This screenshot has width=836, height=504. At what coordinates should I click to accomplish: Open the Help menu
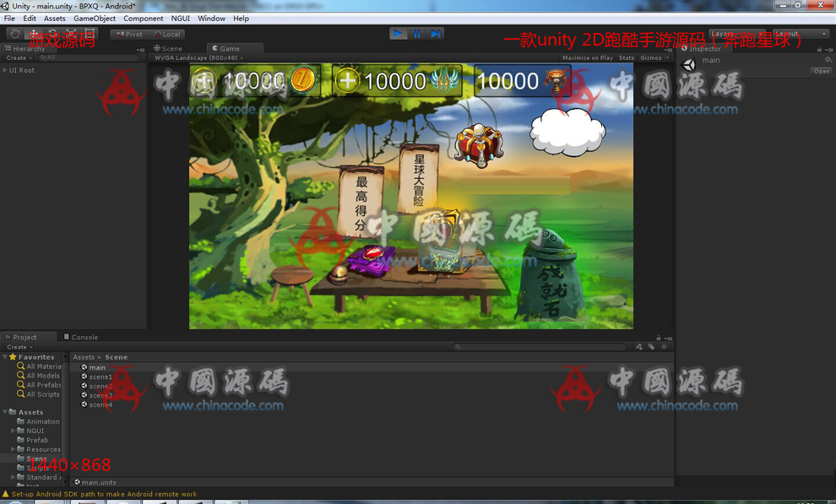(241, 18)
